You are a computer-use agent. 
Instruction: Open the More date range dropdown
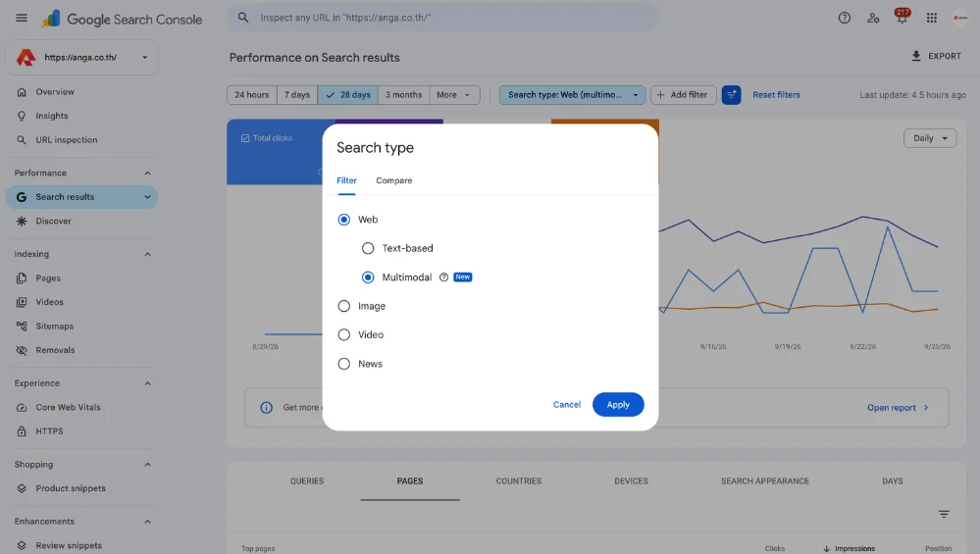tap(454, 95)
